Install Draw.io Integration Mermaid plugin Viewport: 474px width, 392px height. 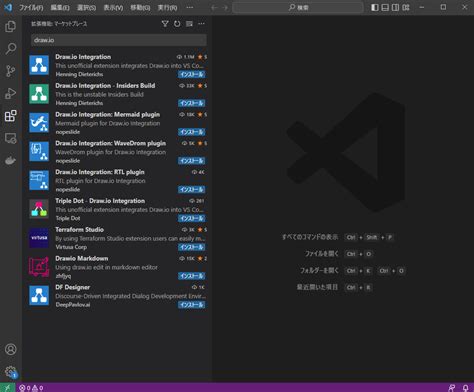[191, 132]
